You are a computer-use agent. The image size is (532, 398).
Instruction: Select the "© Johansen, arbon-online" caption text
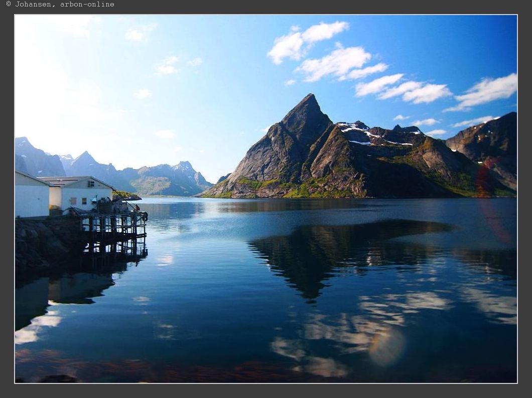click(x=60, y=5)
